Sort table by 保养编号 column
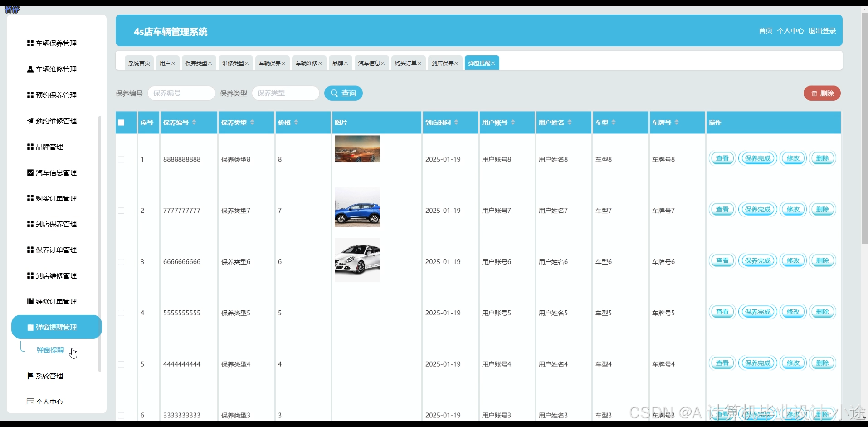This screenshot has width=868, height=427. 194,122
